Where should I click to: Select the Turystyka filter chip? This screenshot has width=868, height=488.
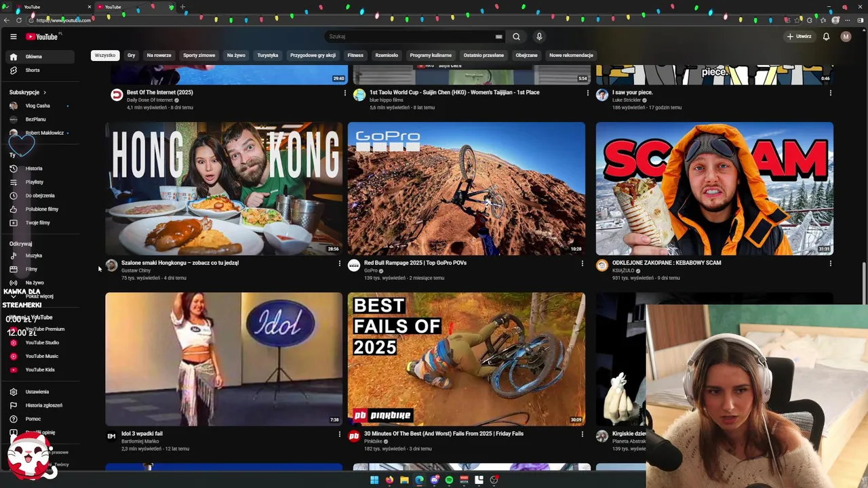pos(268,56)
